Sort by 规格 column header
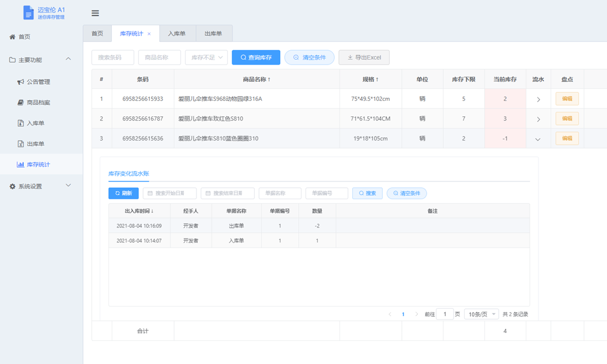607x364 pixels. [371, 79]
